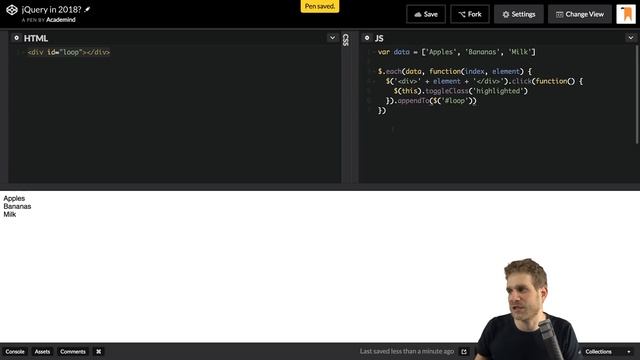The width and height of the screenshot is (640, 360).
Task: Open pen Settings
Action: pyautogui.click(x=519, y=14)
